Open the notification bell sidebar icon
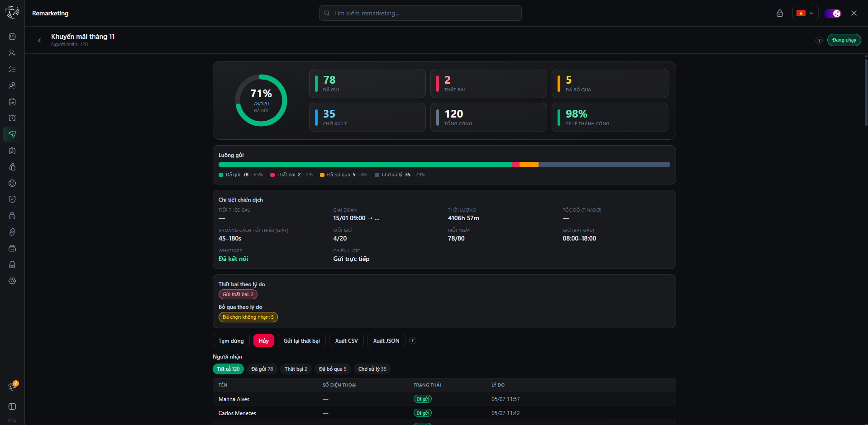 click(x=12, y=264)
